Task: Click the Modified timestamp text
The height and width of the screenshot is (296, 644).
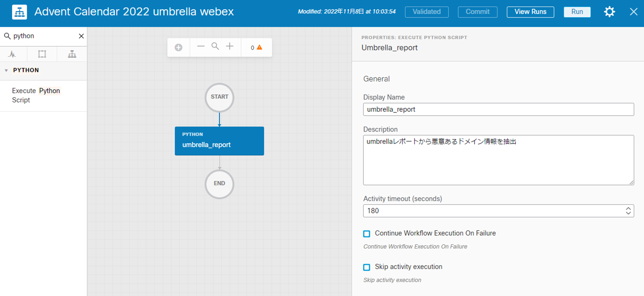Action: coord(347,12)
